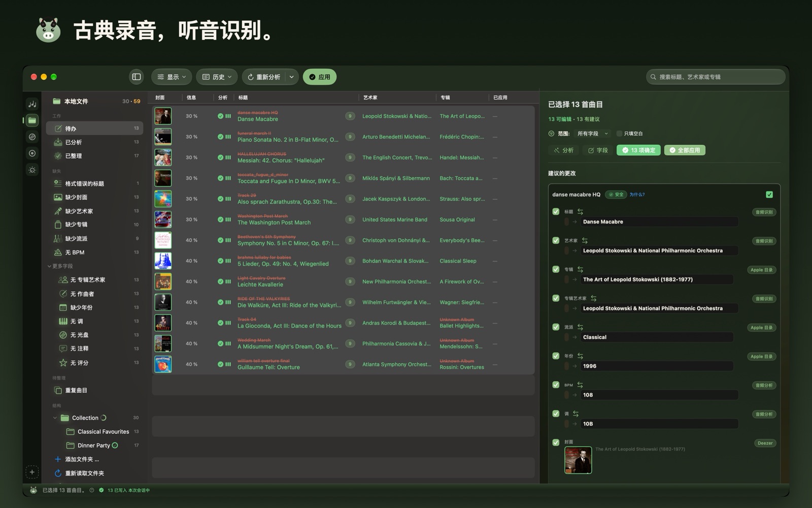Switch to the 分析 tab
This screenshot has width=812, height=508.
coord(563,150)
